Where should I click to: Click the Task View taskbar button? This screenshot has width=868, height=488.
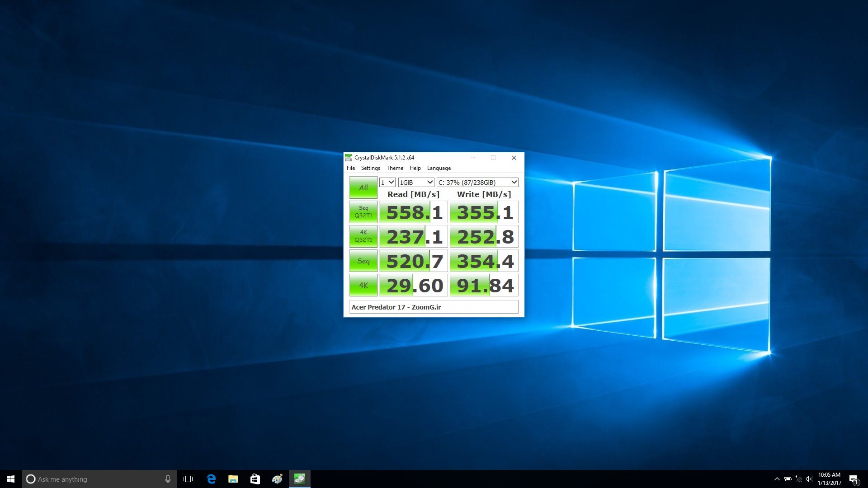click(x=188, y=479)
